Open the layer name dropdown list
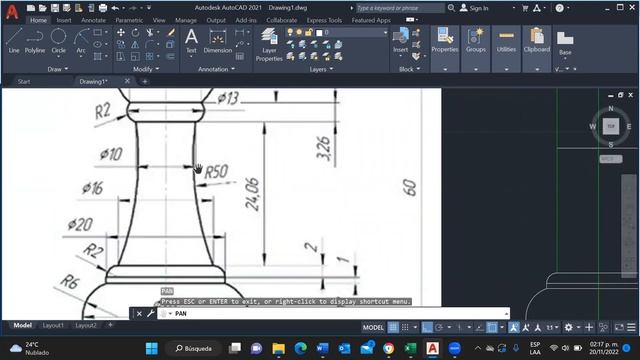Image resolution: width=640 pixels, height=360 pixels. (x=385, y=32)
